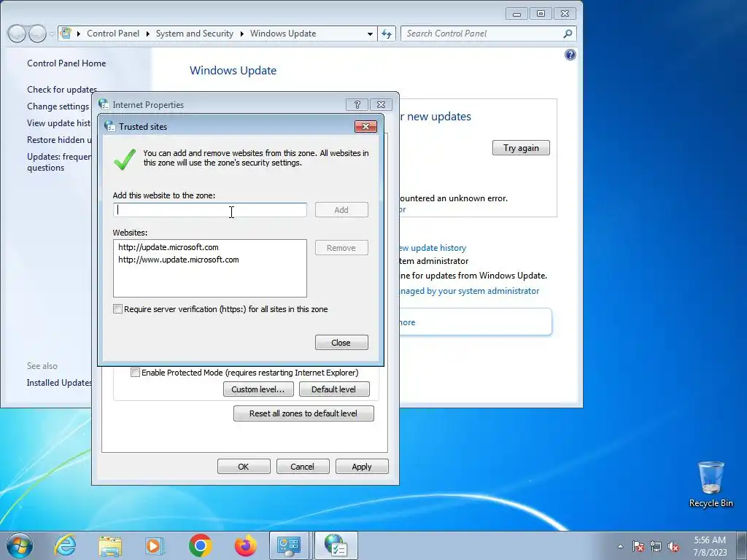747x560 pixels.
Task: Minimize the Control Panel window
Action: (517, 14)
